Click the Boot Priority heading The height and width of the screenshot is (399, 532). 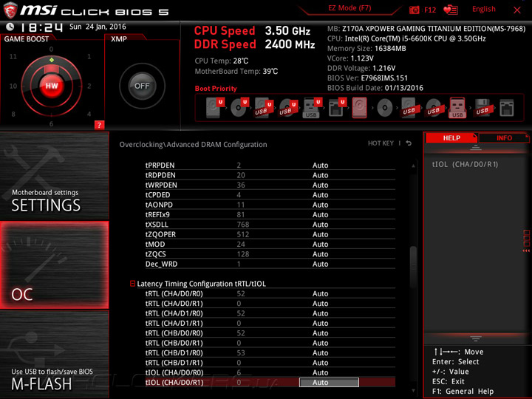[216, 88]
